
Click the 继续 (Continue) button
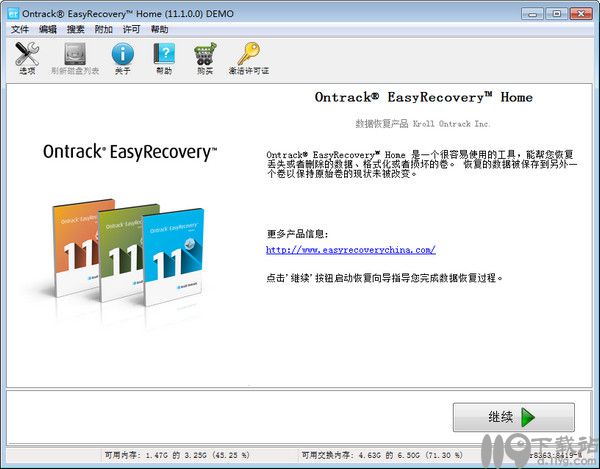pos(514,417)
